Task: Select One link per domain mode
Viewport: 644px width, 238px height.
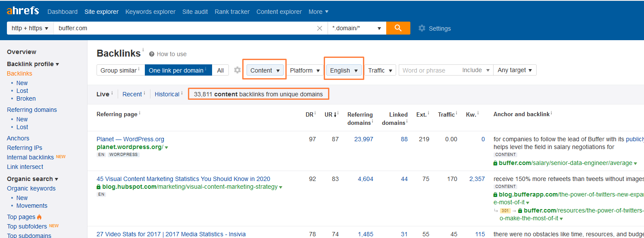Action: point(178,70)
